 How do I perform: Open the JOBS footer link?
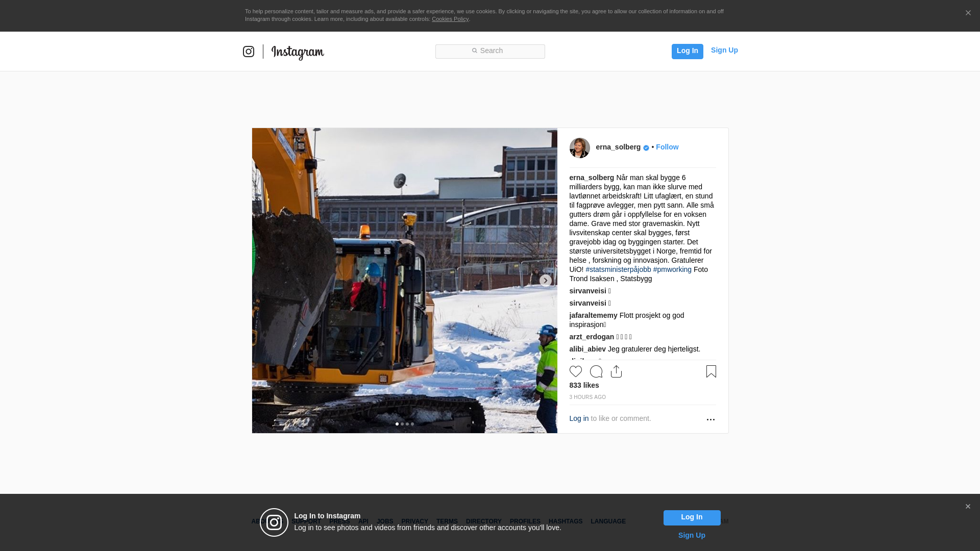click(385, 521)
